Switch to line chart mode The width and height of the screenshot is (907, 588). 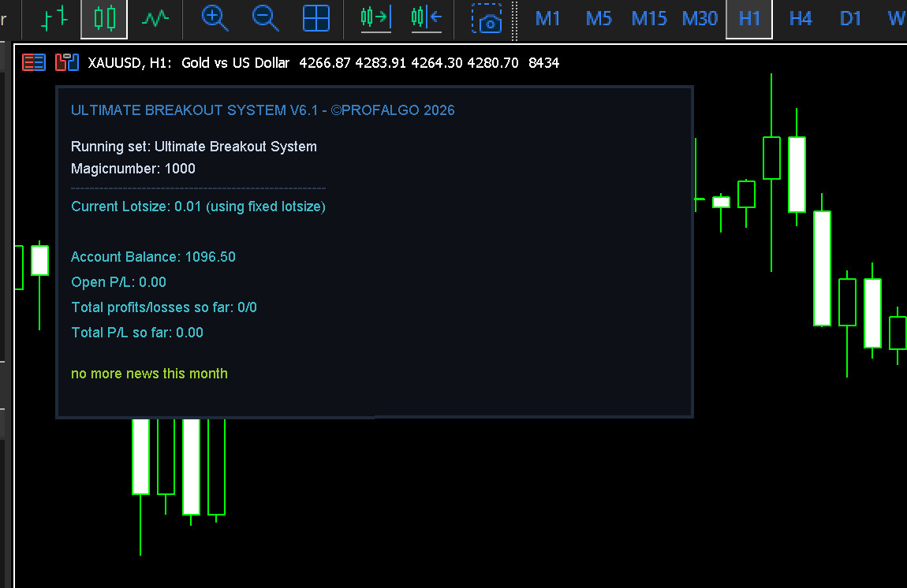click(x=155, y=18)
